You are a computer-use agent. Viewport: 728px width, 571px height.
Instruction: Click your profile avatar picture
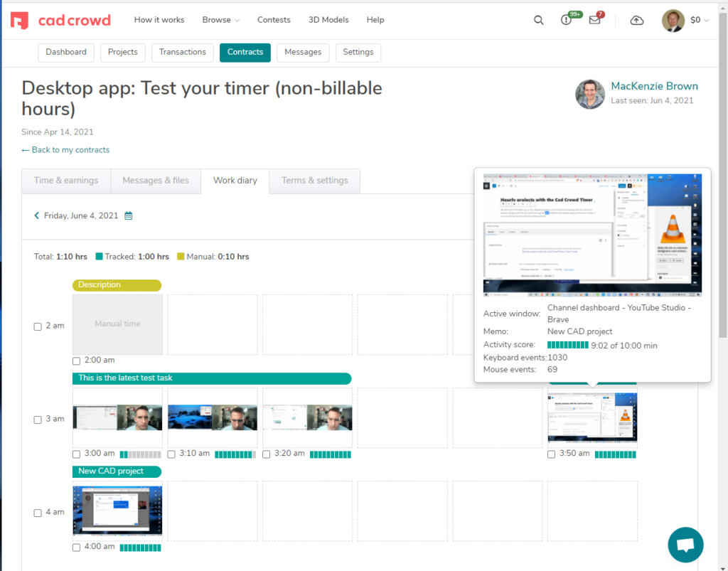pyautogui.click(x=673, y=20)
